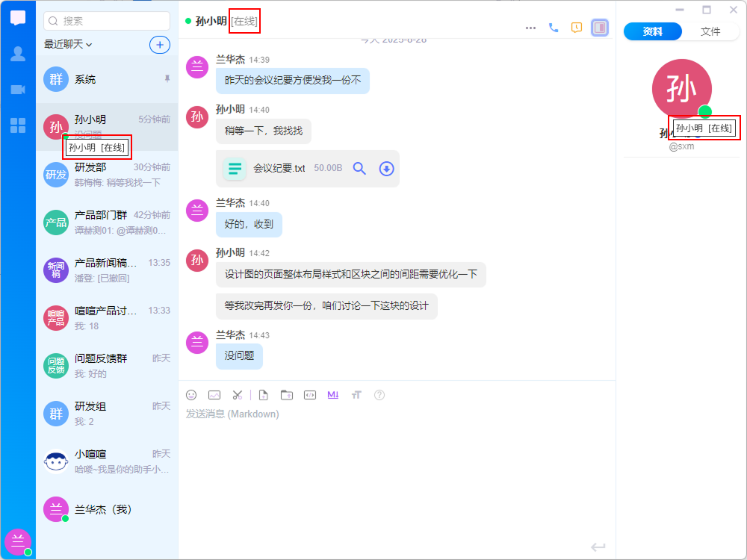Screen dimensions: 747x560
Task: Open the emoji picker in message toolbar
Action: coord(191,395)
